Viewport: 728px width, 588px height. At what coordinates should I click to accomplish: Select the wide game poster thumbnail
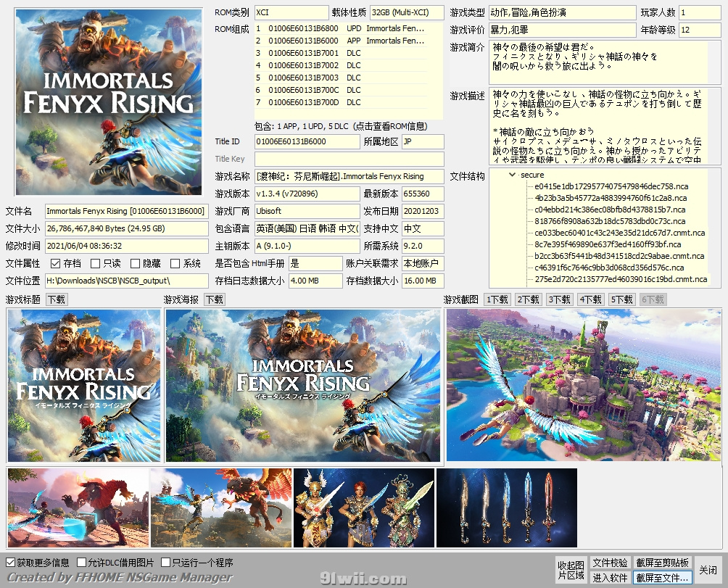point(303,385)
